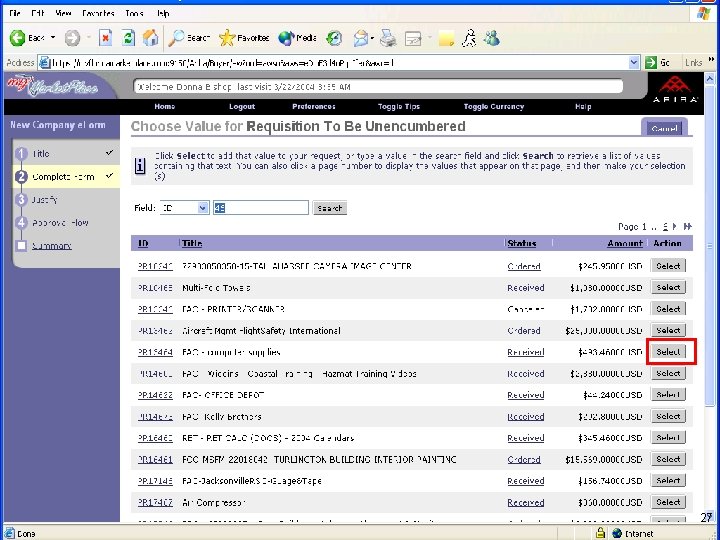720x540 pixels.
Task: Click the Forward arrow toolbar icon
Action: (72, 38)
